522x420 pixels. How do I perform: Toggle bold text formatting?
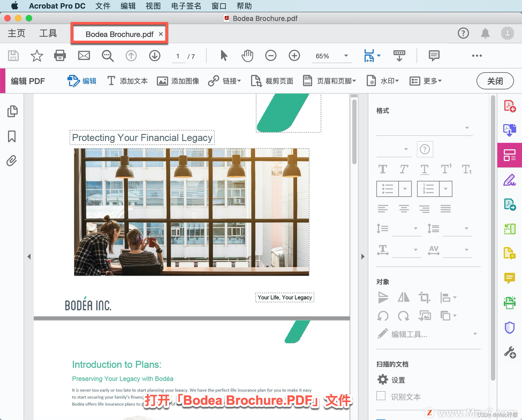coord(383,169)
